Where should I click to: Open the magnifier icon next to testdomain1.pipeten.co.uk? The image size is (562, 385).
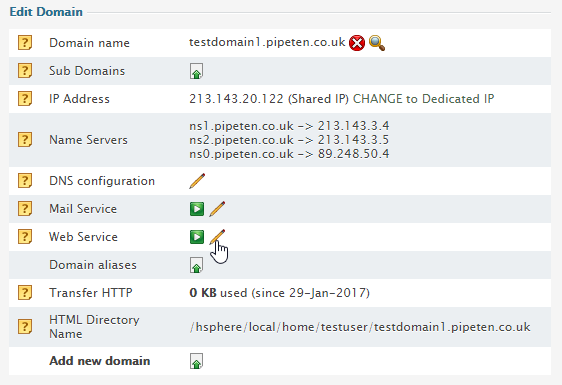tap(377, 43)
